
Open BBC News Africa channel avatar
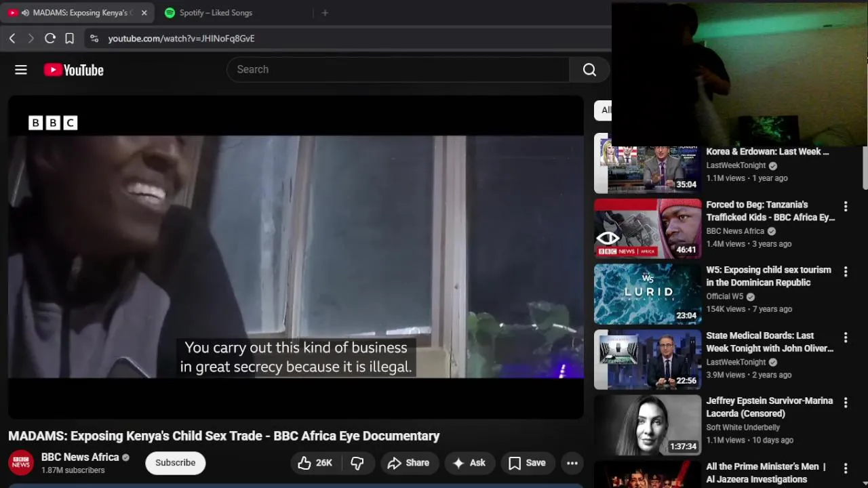(21, 463)
